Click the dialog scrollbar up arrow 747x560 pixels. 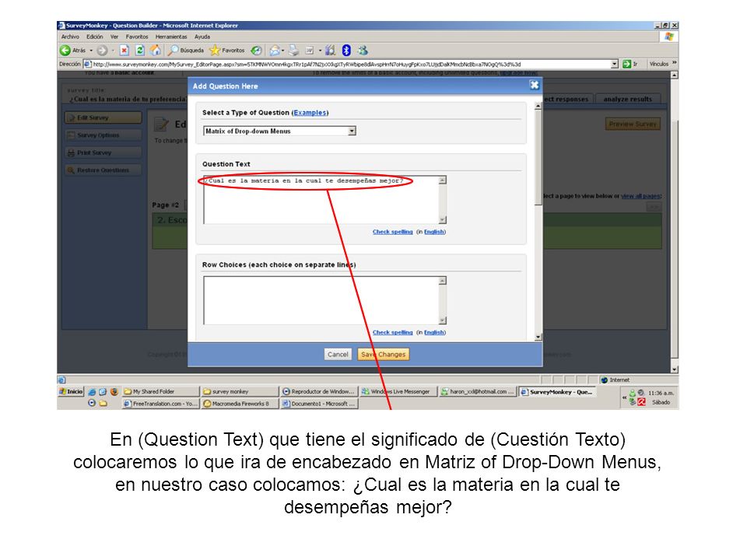pos(538,107)
